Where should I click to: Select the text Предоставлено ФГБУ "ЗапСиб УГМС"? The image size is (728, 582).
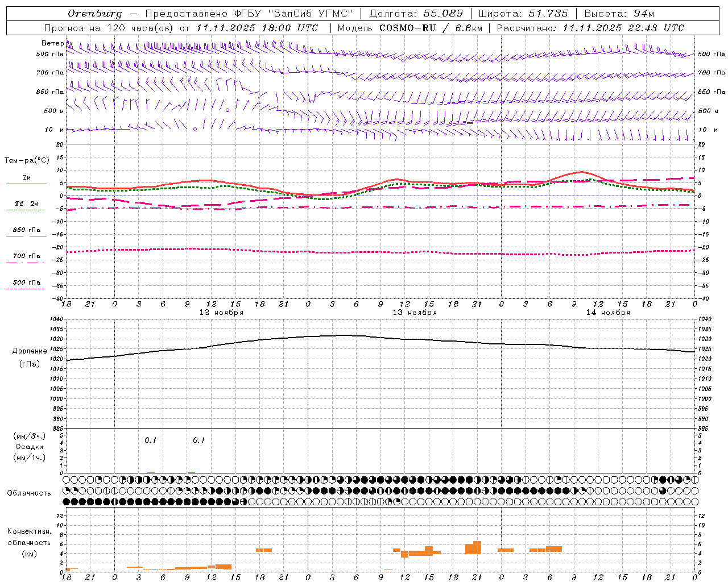[249, 14]
